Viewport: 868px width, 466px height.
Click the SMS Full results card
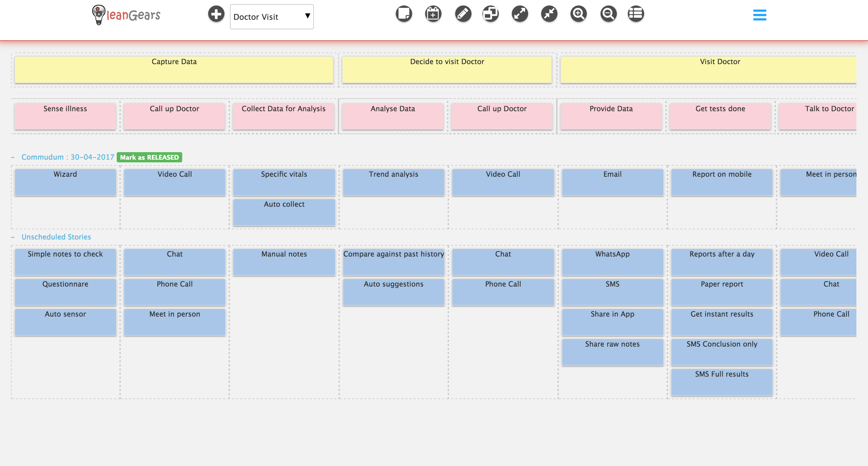coord(722,382)
